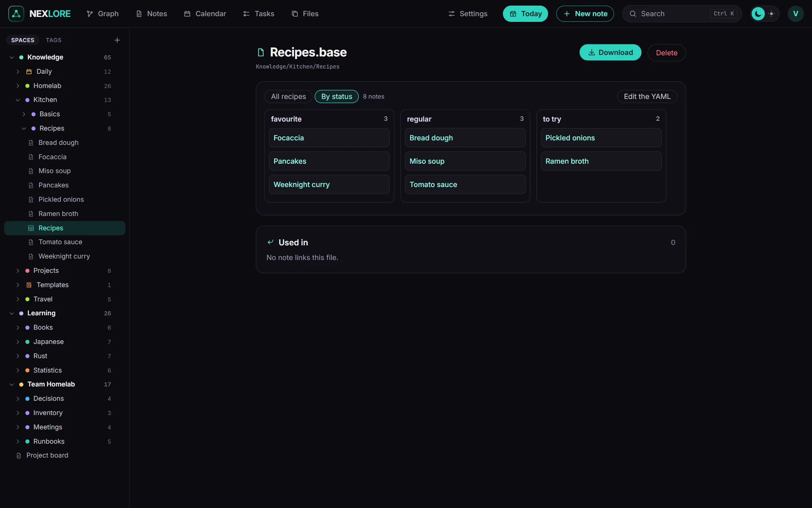Switch sidebar to Tags tab
The height and width of the screenshot is (508, 812).
(54, 40)
